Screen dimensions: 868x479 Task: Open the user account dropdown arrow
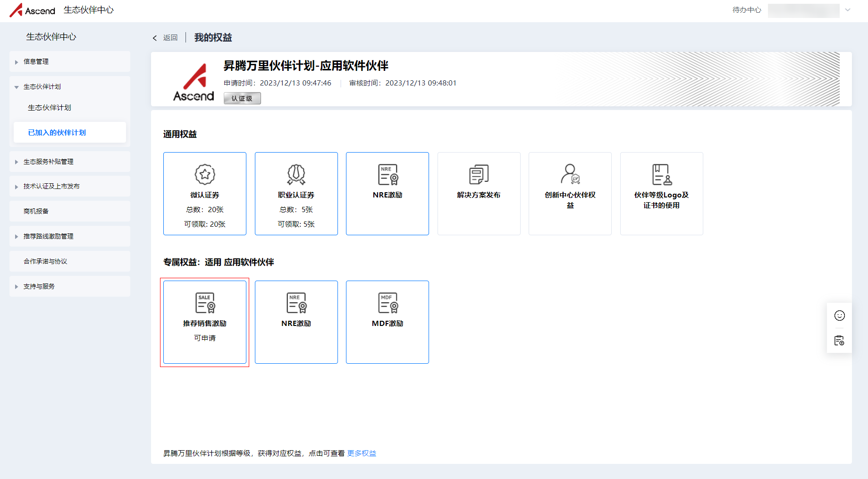click(848, 10)
